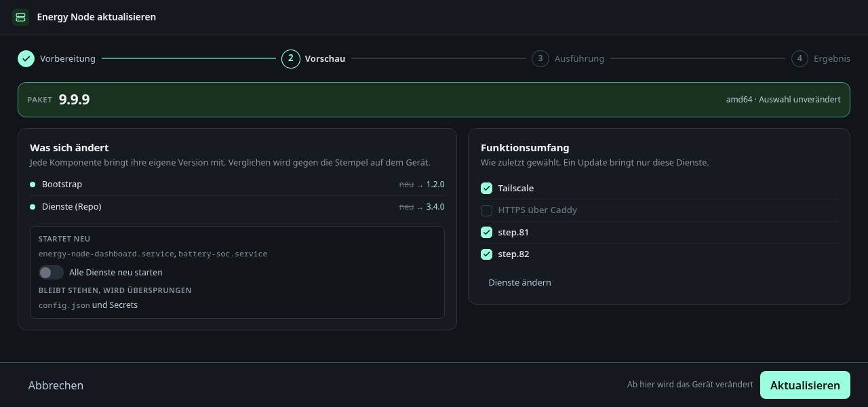Viewport: 868px width, 407px height.
Task: Select the Ausführung step number 3
Action: [x=540, y=58]
